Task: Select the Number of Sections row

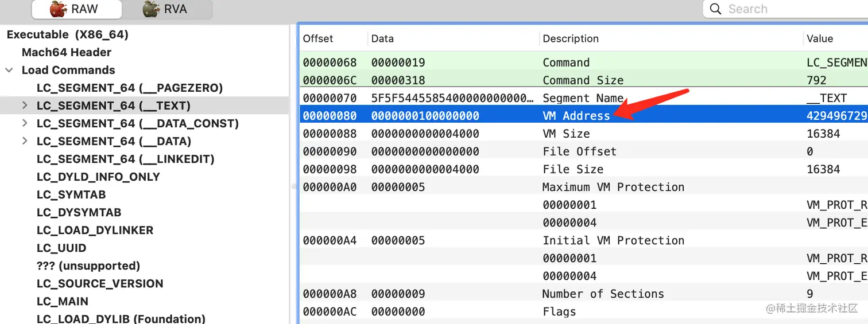Action: coord(603,294)
